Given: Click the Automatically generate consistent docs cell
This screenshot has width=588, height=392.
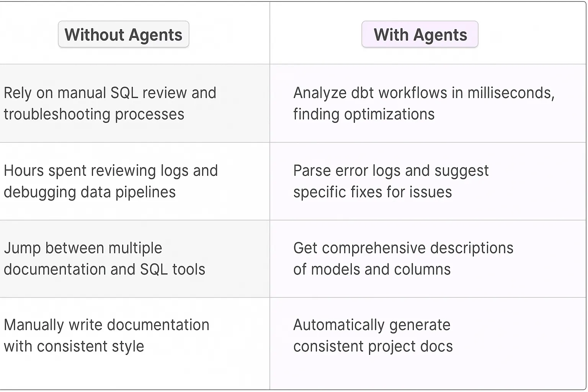Looking at the screenshot, I should tap(428, 336).
